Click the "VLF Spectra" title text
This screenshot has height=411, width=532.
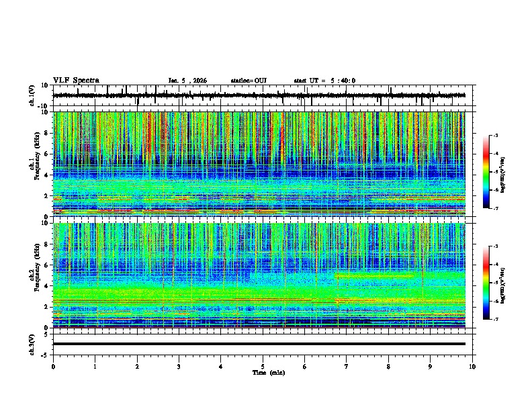pos(76,81)
